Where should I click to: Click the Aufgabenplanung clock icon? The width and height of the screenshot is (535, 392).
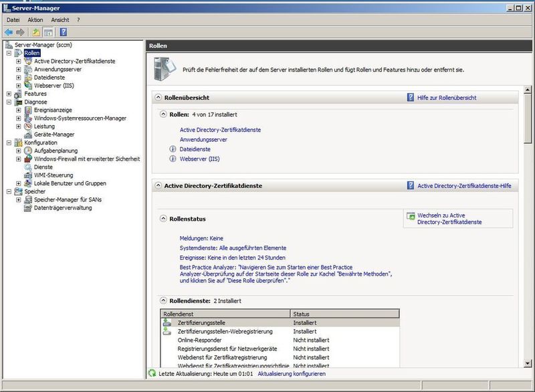coord(28,151)
